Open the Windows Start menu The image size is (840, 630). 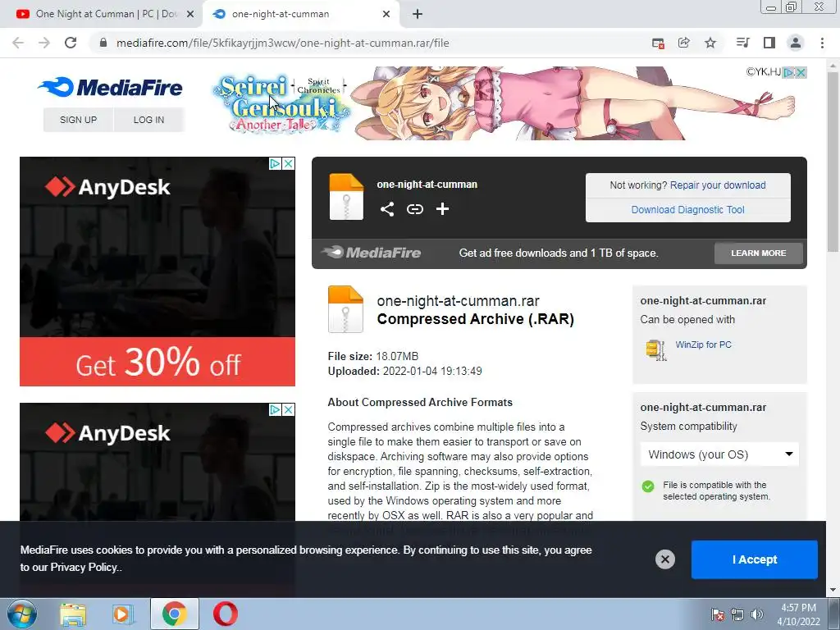click(22, 614)
